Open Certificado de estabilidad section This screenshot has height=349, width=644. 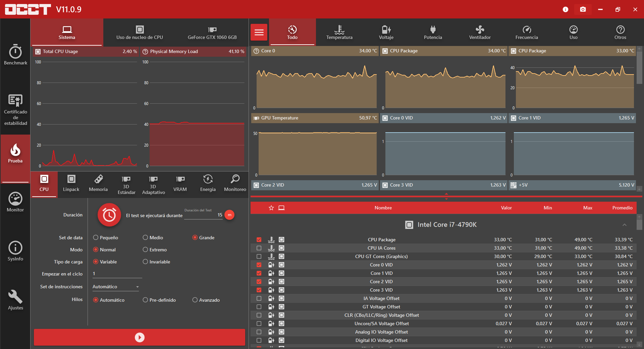(15, 110)
